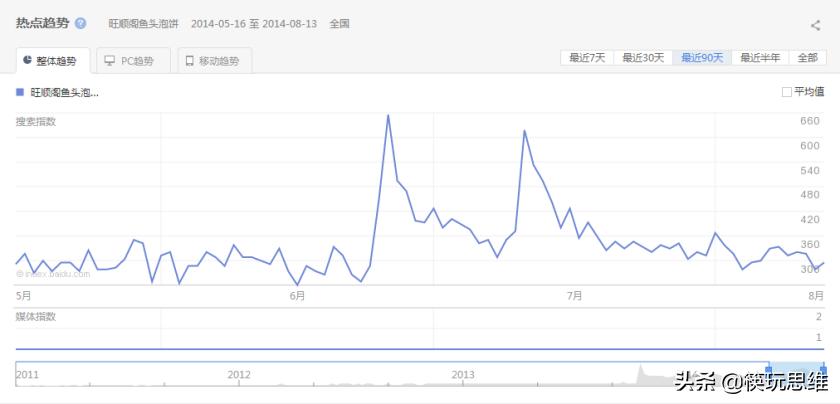840x404 pixels.
Task: Click the 660 y-axis value
Action: pos(810,121)
